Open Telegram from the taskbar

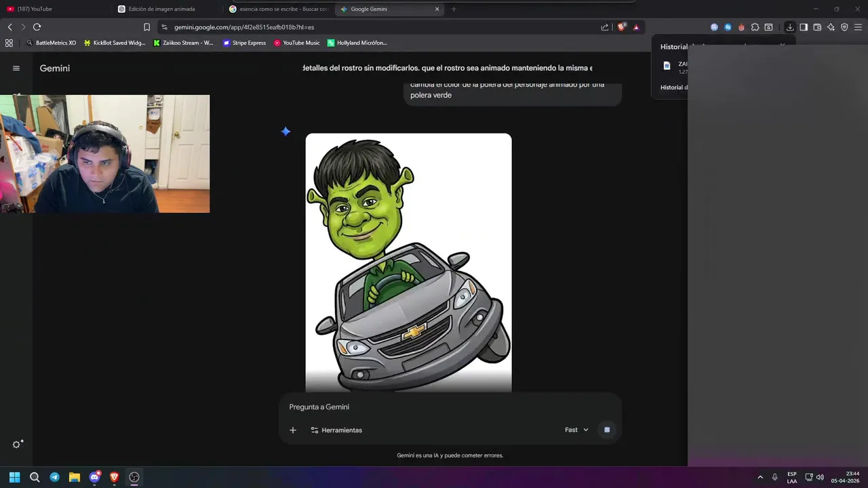pos(54,477)
